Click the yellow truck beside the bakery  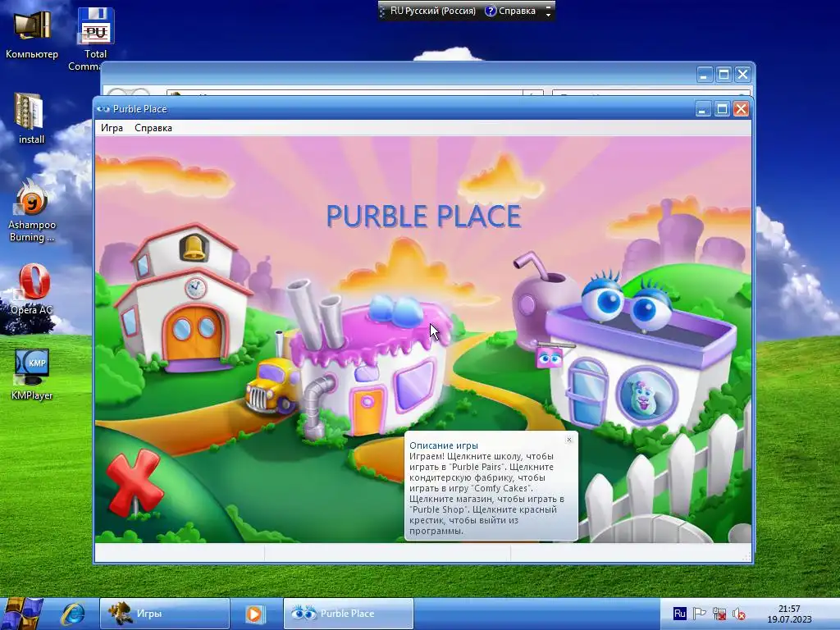pyautogui.click(x=272, y=387)
